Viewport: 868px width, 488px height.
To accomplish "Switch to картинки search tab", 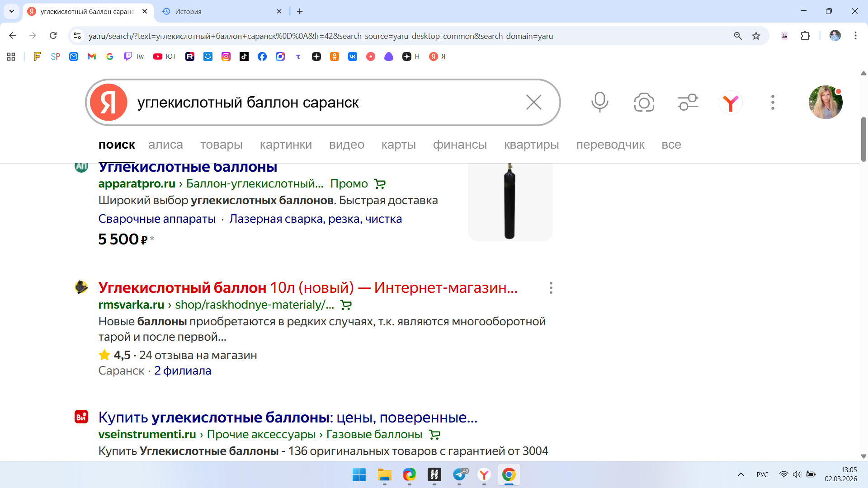I will pos(286,145).
